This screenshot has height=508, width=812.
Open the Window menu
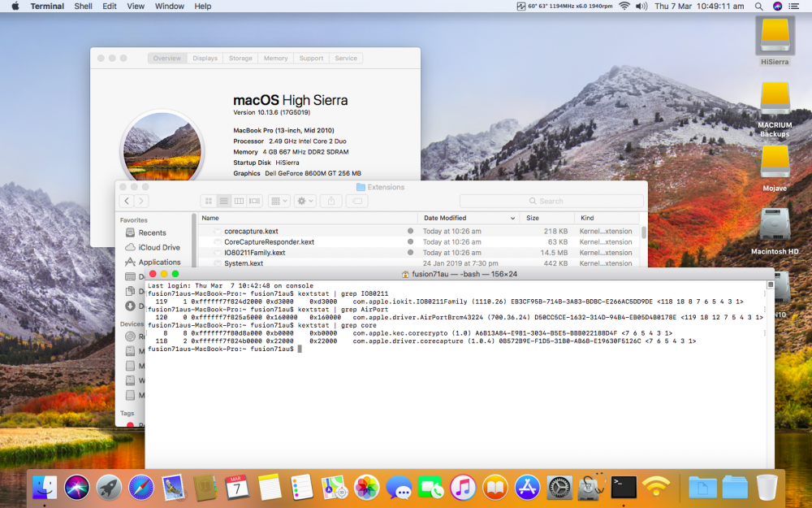click(170, 7)
